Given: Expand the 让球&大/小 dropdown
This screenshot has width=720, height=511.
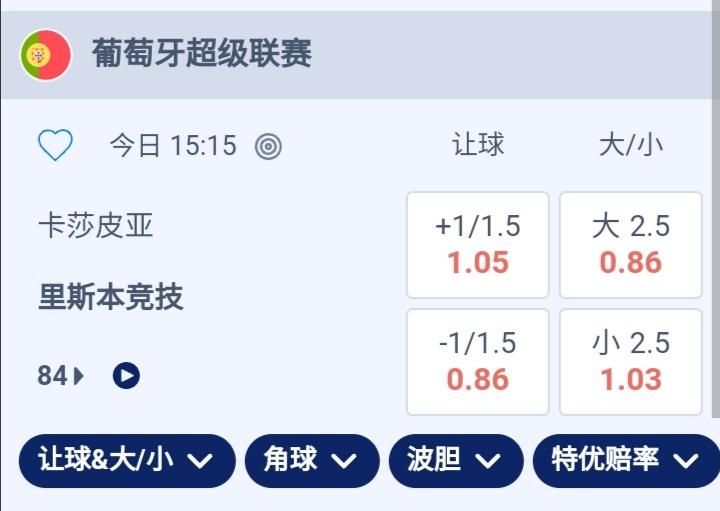Looking at the screenshot, I should tap(126, 460).
